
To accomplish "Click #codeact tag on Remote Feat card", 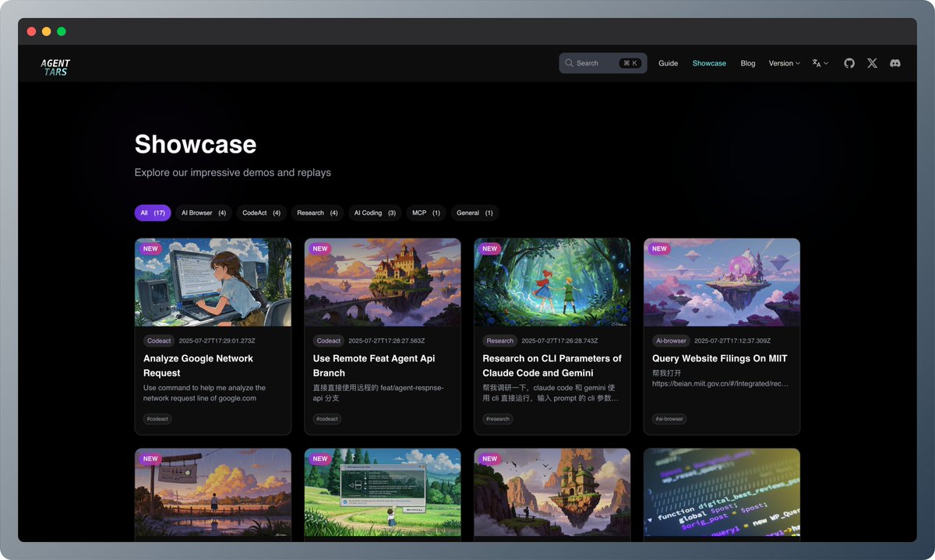I will (x=327, y=419).
